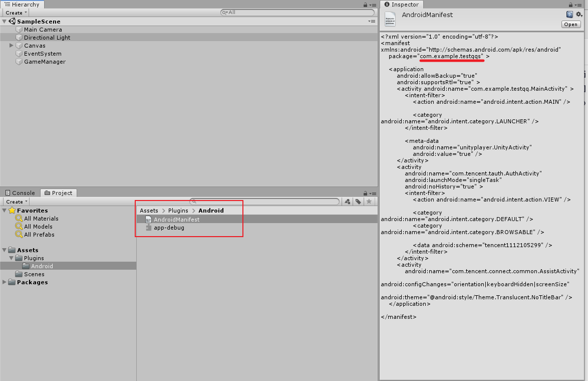588x381 pixels.
Task: Click the Open button in Inspector
Action: coord(571,25)
